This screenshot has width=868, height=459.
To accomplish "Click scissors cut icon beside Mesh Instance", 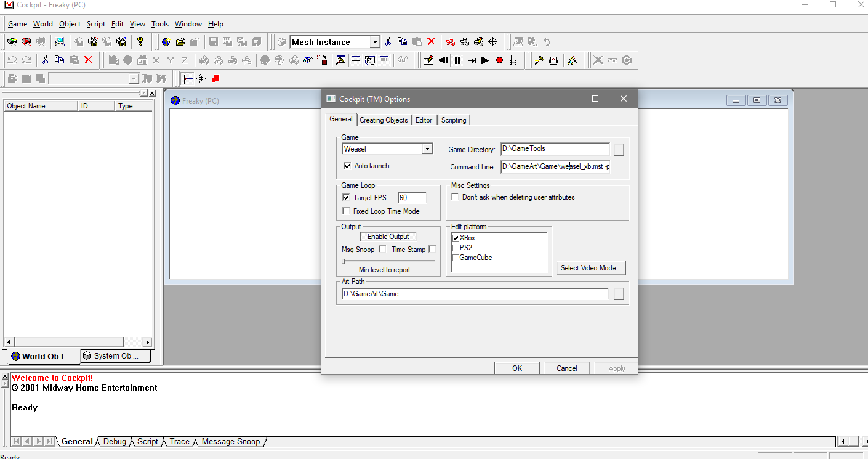I will pyautogui.click(x=388, y=42).
